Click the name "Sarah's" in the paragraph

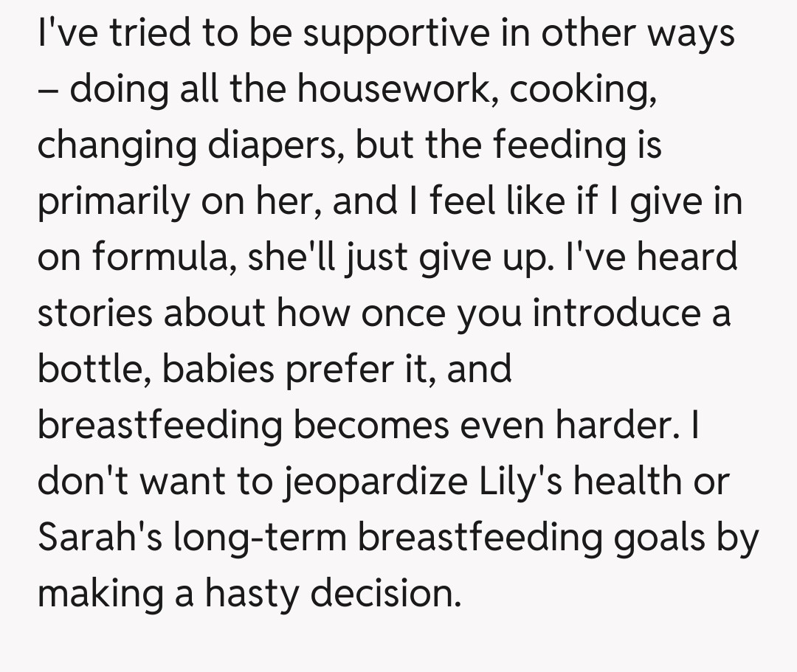tap(100, 538)
